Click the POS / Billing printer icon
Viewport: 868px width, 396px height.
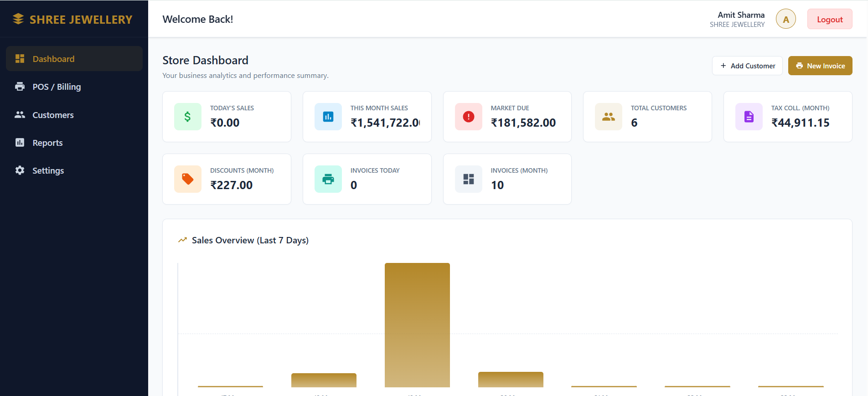(20, 87)
